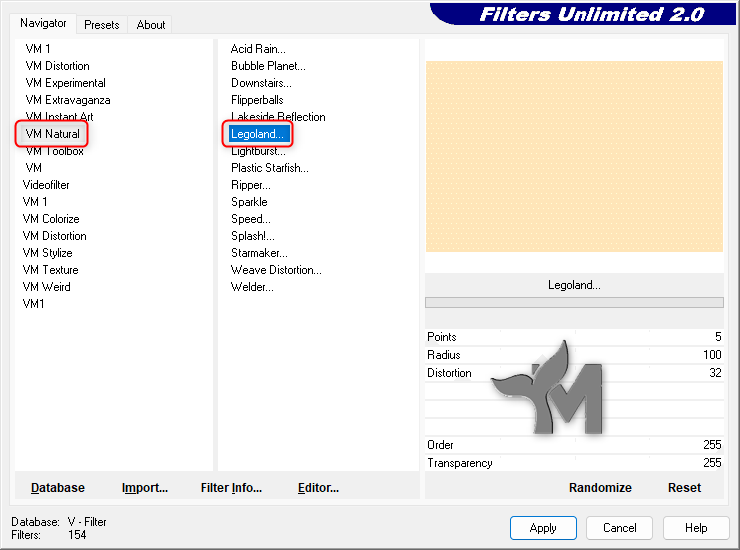Select the VM Stylize category
Viewport: 740px width, 550px height.
point(47,253)
